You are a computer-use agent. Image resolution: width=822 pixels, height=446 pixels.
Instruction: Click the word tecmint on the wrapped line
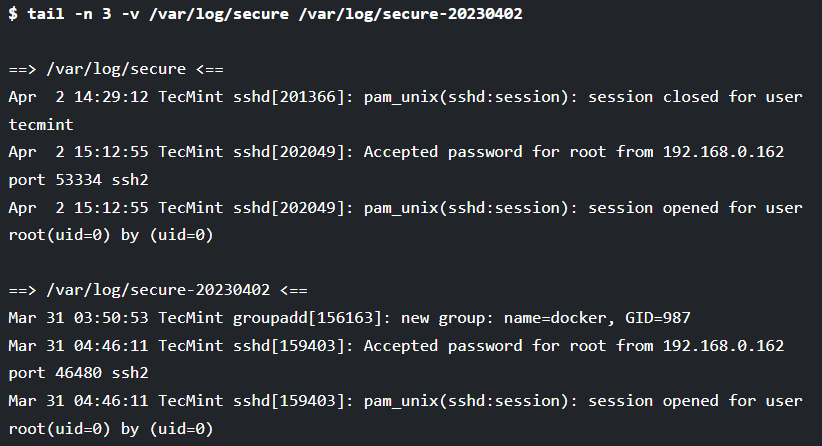(x=41, y=125)
